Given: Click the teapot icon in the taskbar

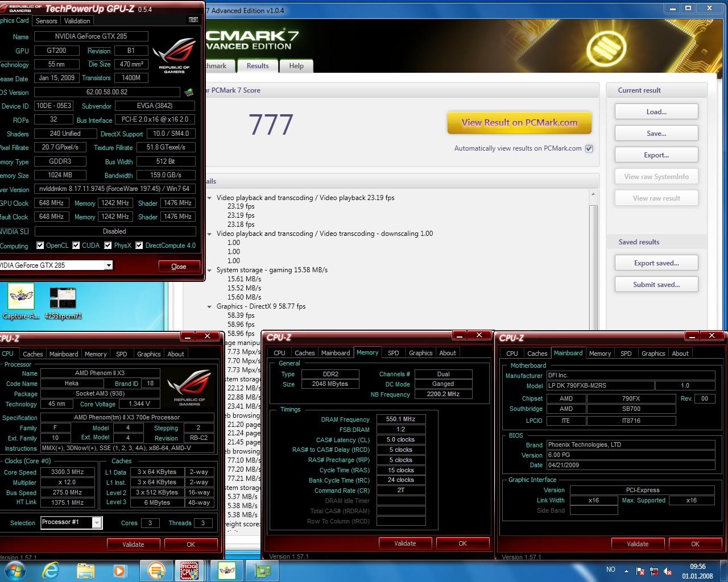Looking at the screenshot, I should point(227,571).
